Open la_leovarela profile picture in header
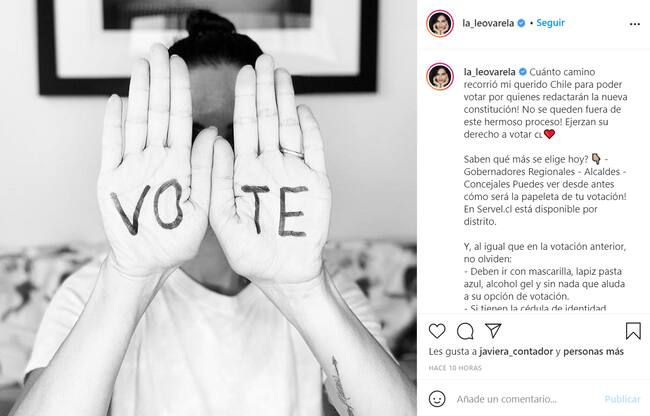650x416 pixels. pyautogui.click(x=440, y=24)
